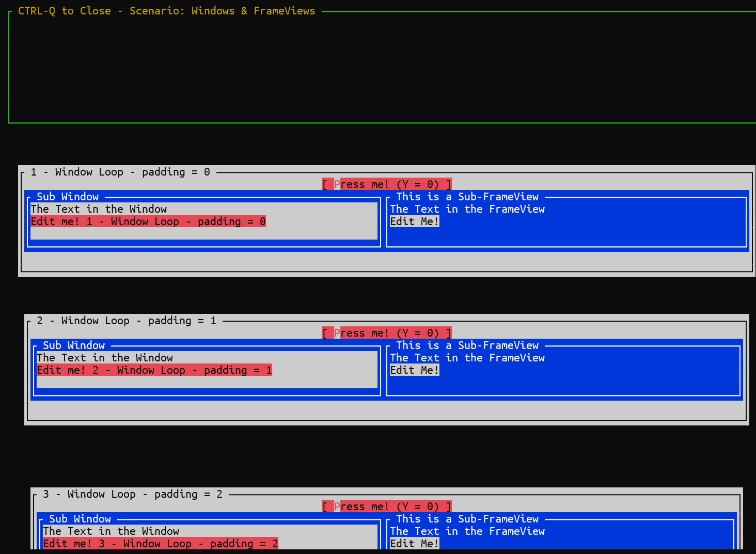The image size is (756, 554).
Task: Click the 'Edit me! 1 - Window Loop' text field
Action: coord(148,221)
